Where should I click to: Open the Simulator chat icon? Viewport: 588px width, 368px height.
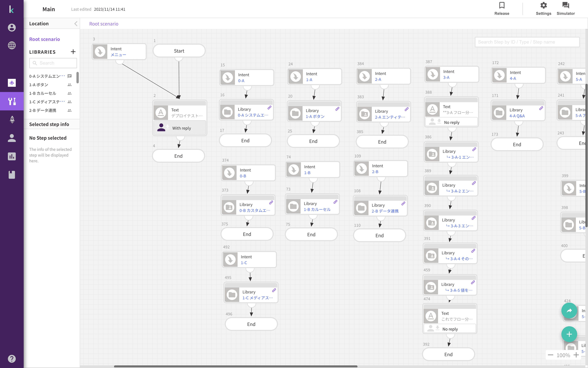pos(566,5)
